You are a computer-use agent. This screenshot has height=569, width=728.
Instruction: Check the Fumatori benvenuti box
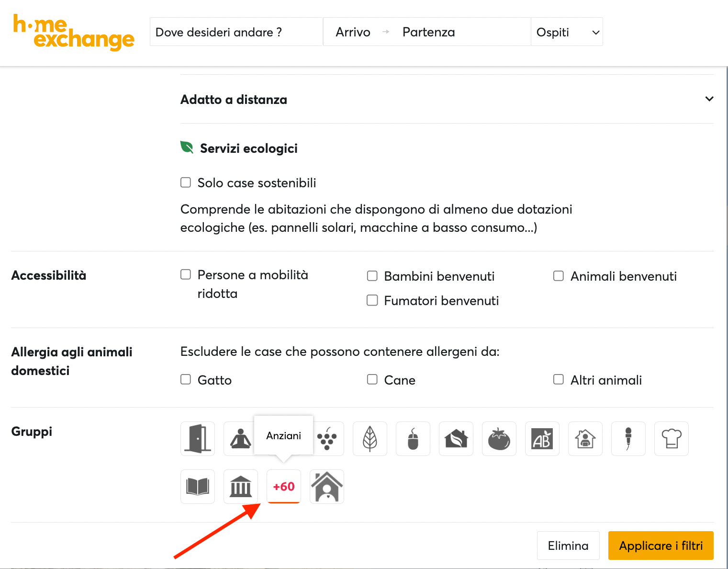(372, 300)
